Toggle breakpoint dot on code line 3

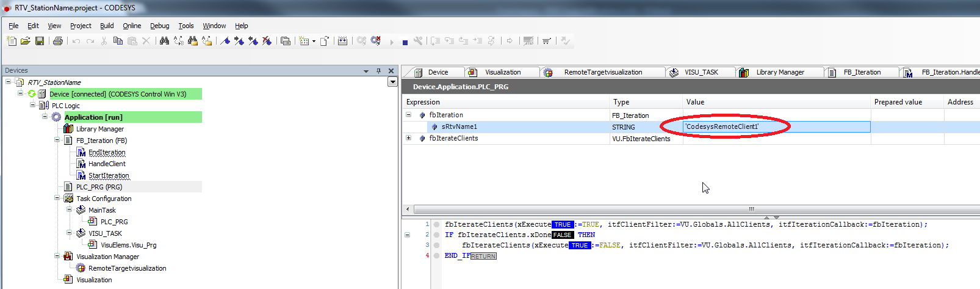tap(437, 245)
